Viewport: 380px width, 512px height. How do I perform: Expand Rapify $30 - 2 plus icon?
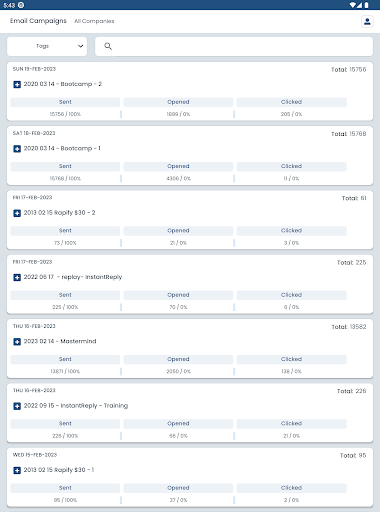(17, 213)
